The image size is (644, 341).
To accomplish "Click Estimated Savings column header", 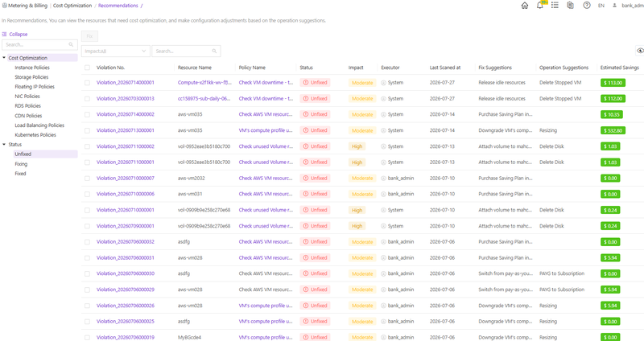I will tap(619, 68).
